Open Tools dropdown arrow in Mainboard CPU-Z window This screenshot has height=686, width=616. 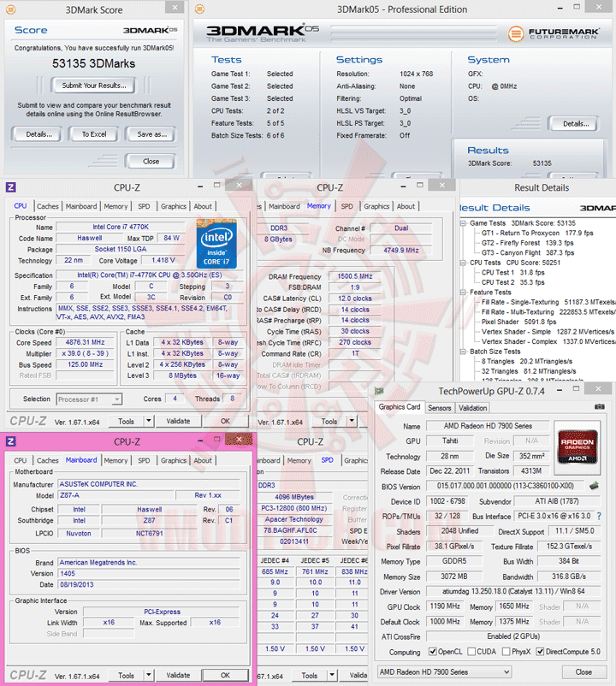149,675
